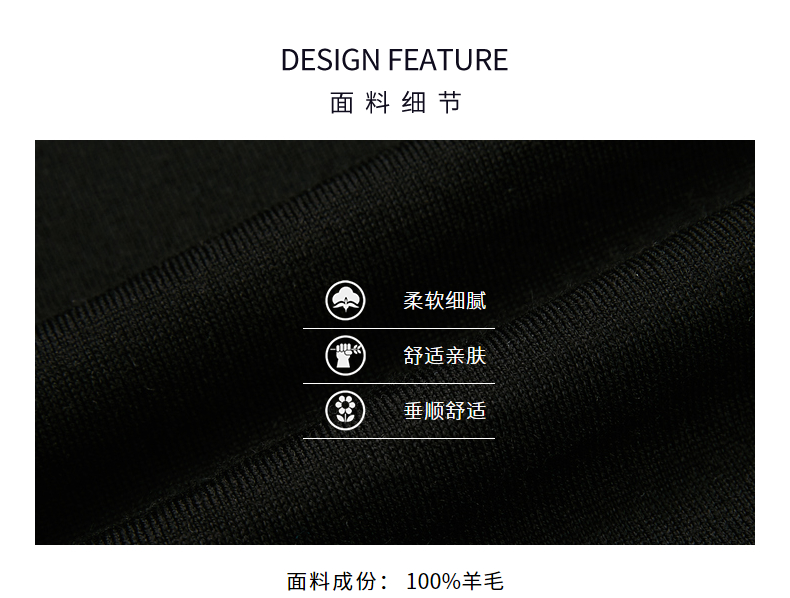Viewport: 790px width, 598px height.
Task: Click the flower circle icon
Action: [345, 411]
